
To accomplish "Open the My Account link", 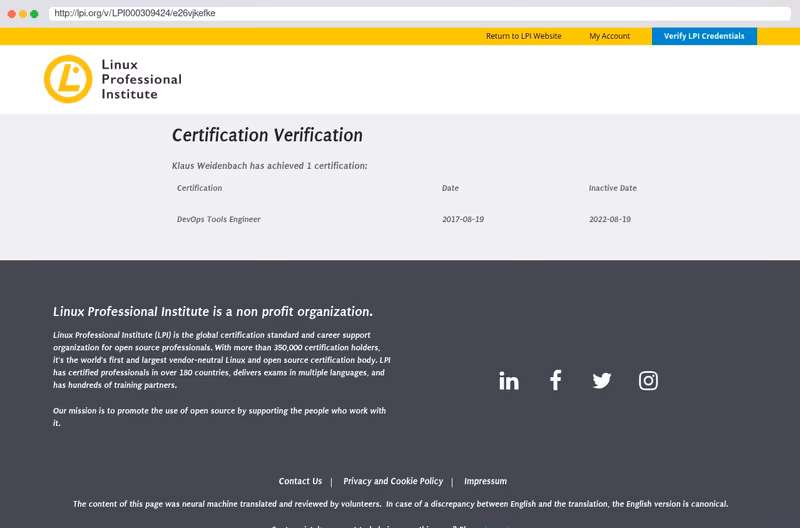I will click(x=609, y=36).
